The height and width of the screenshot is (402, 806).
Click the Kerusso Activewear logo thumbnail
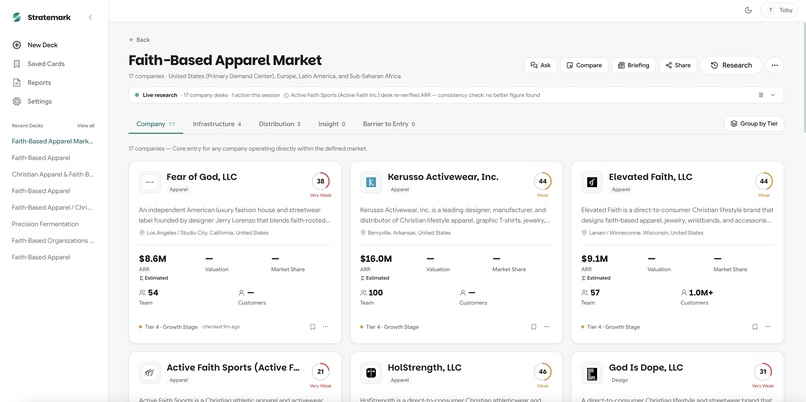pos(371,182)
